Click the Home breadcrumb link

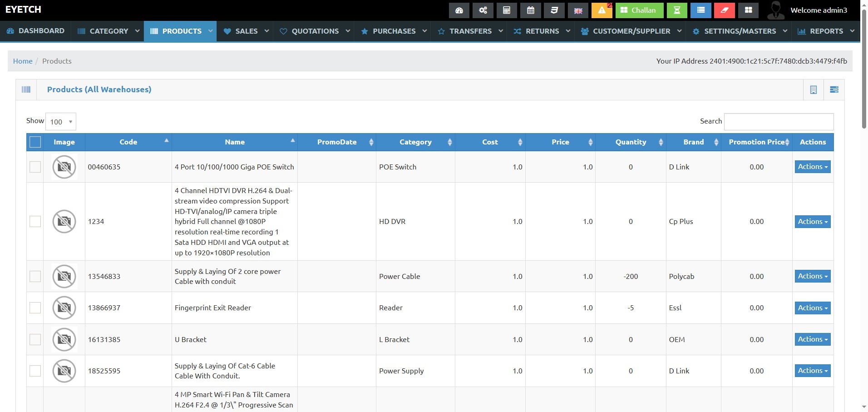point(23,61)
